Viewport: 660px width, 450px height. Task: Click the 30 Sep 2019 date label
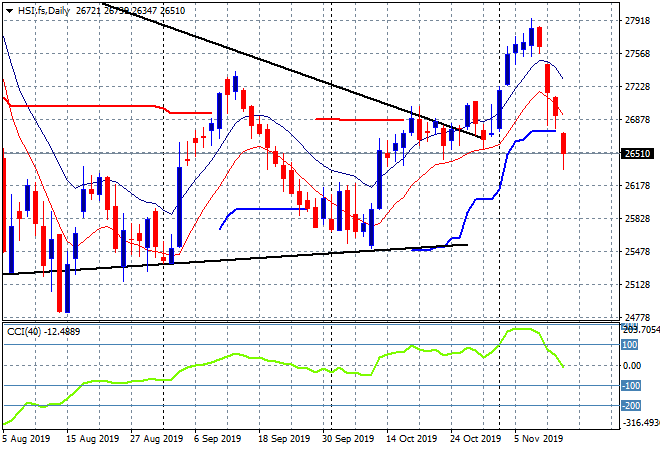(348, 439)
